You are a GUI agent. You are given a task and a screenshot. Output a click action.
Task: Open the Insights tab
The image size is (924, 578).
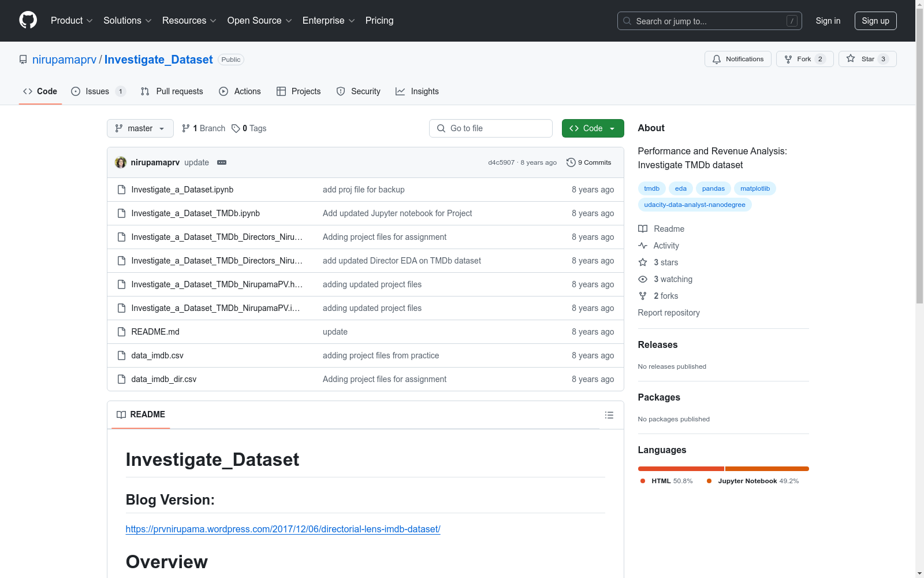click(x=418, y=91)
